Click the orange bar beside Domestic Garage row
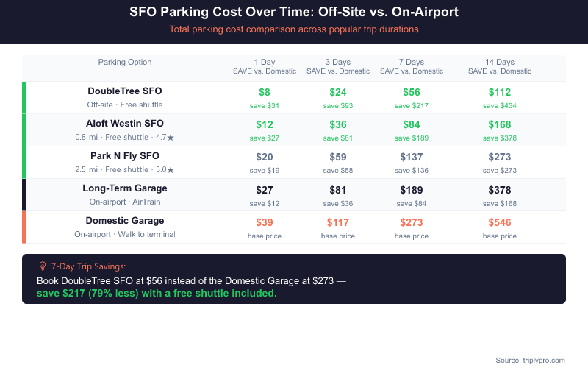 (x=24, y=227)
